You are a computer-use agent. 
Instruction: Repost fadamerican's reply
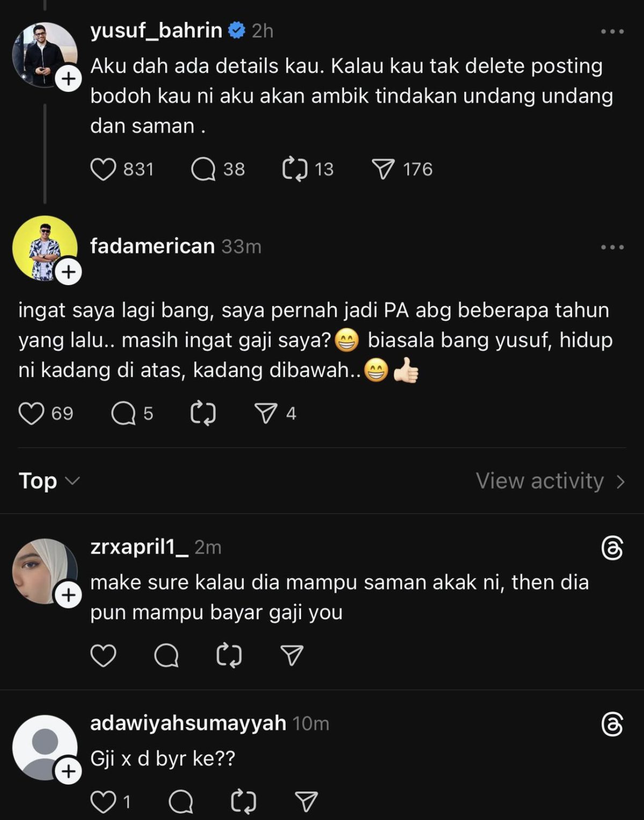tap(203, 413)
